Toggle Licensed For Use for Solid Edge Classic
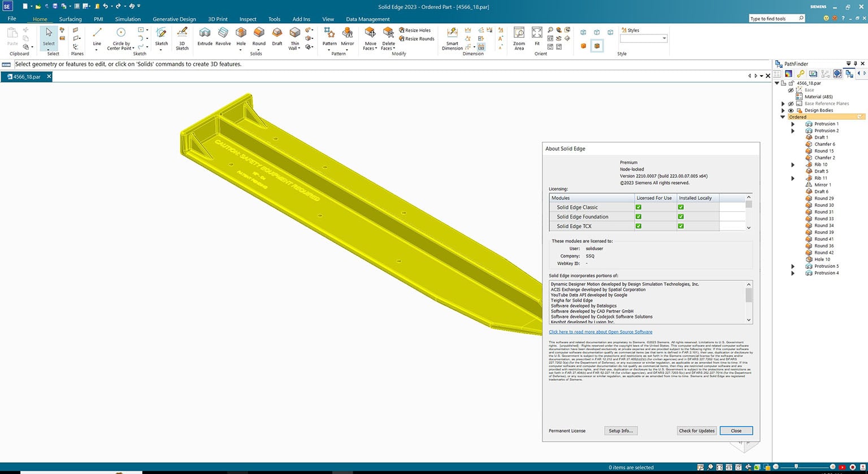This screenshot has height=474, width=868. (639, 207)
